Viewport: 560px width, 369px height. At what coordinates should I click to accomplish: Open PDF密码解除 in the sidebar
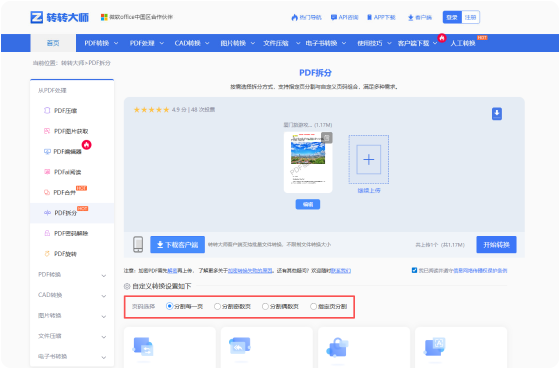pyautogui.click(x=71, y=234)
